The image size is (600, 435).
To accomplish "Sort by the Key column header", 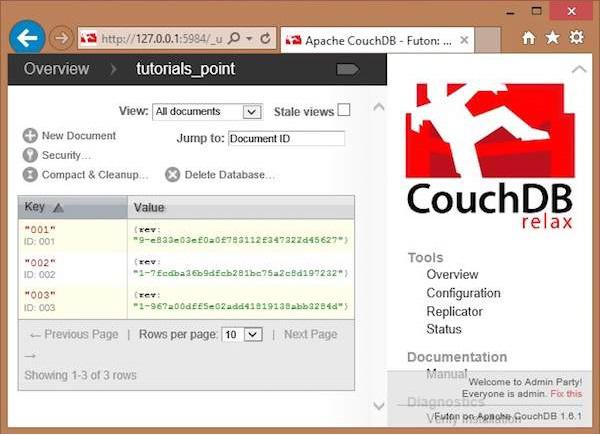I will coord(44,208).
